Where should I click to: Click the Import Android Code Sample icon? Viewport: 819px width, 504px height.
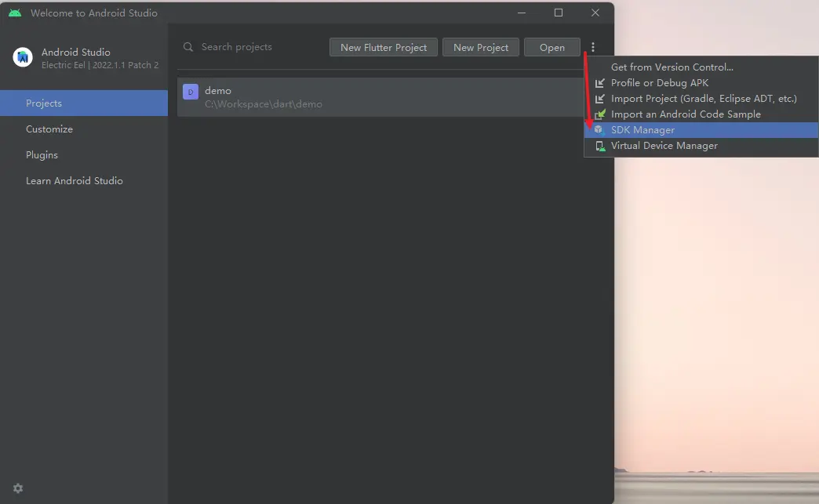pos(600,114)
